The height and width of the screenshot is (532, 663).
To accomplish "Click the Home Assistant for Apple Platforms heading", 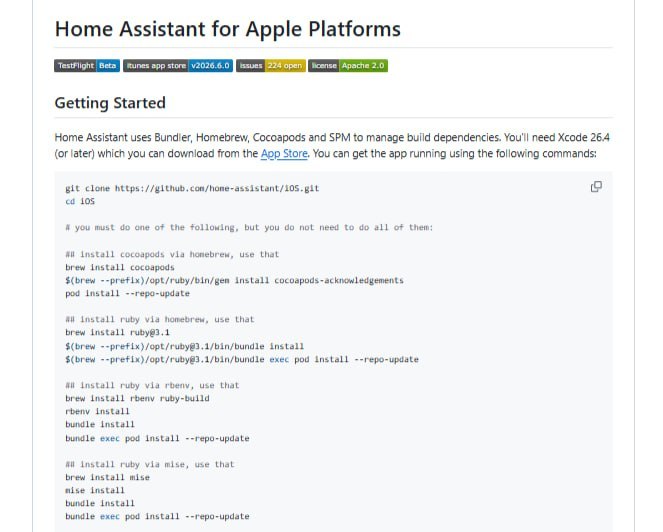I will pyautogui.click(x=227, y=29).
